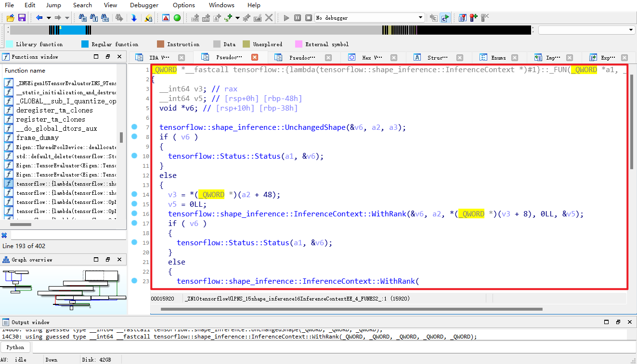Screen dimensions: 637x364
Task: Open the Jump menu
Action: [x=53, y=5]
